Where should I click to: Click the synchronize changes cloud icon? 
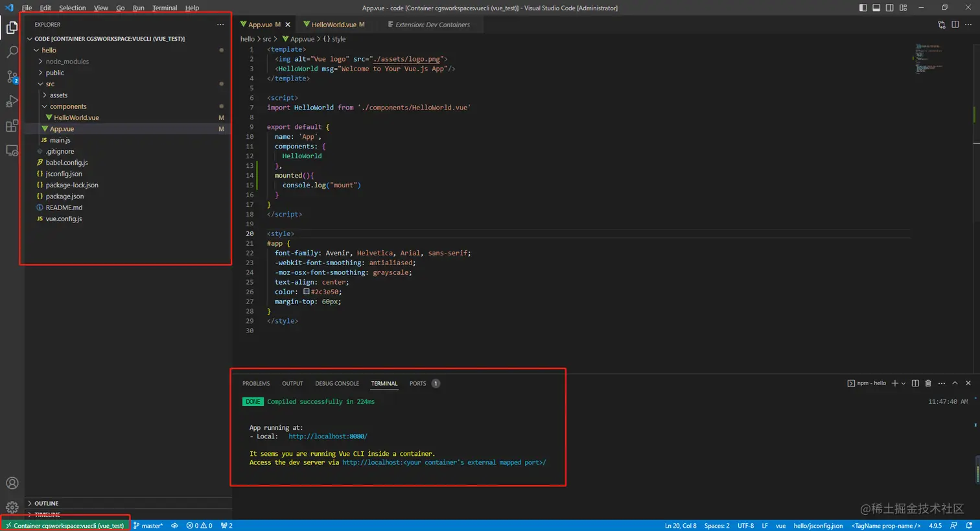pos(174,525)
